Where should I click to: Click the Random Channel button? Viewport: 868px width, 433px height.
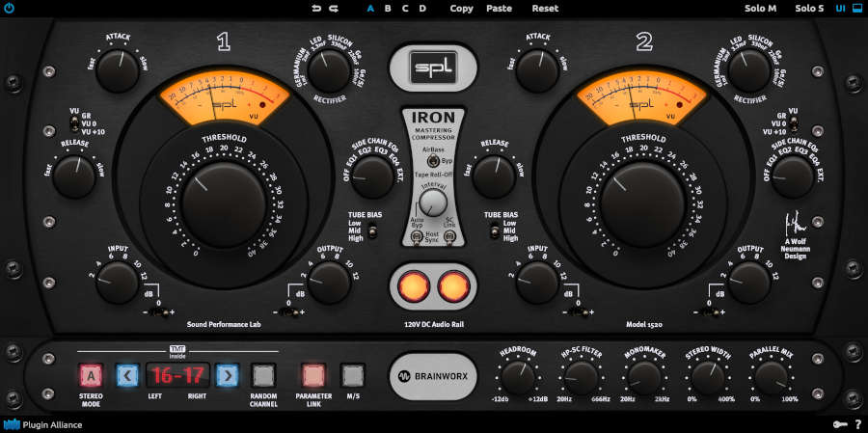point(263,374)
